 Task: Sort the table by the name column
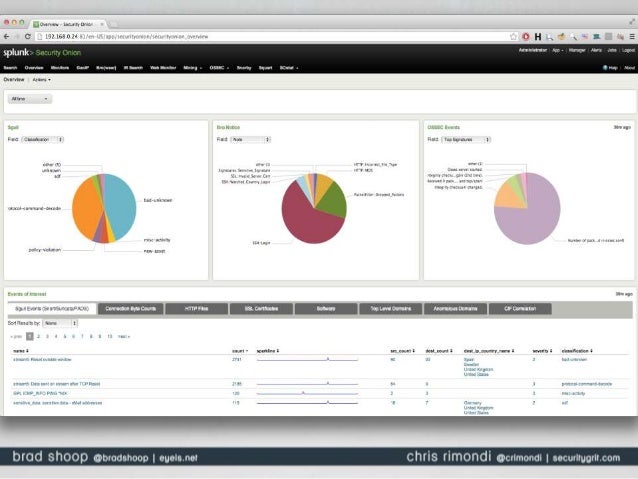21,351
